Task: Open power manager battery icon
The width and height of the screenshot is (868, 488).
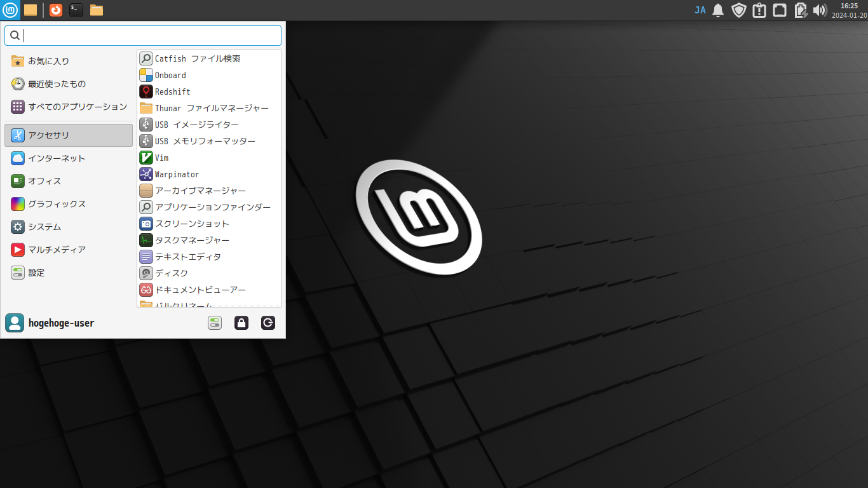Action: [x=801, y=10]
